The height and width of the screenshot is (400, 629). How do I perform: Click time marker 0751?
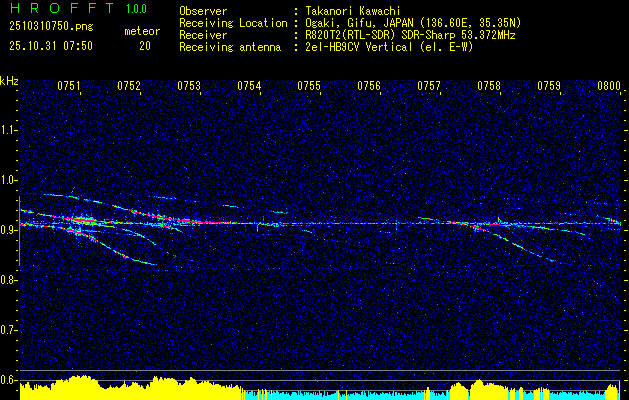[x=69, y=86]
